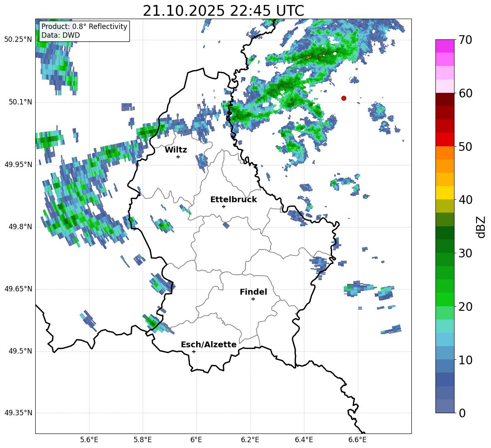This screenshot has height=448, width=491.
Task: Click the Ettelbruck station label
Action: pos(233,200)
